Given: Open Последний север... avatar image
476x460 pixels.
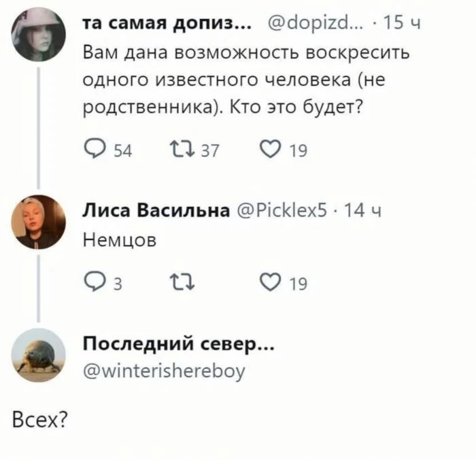Looking at the screenshot, I should click(38, 355).
